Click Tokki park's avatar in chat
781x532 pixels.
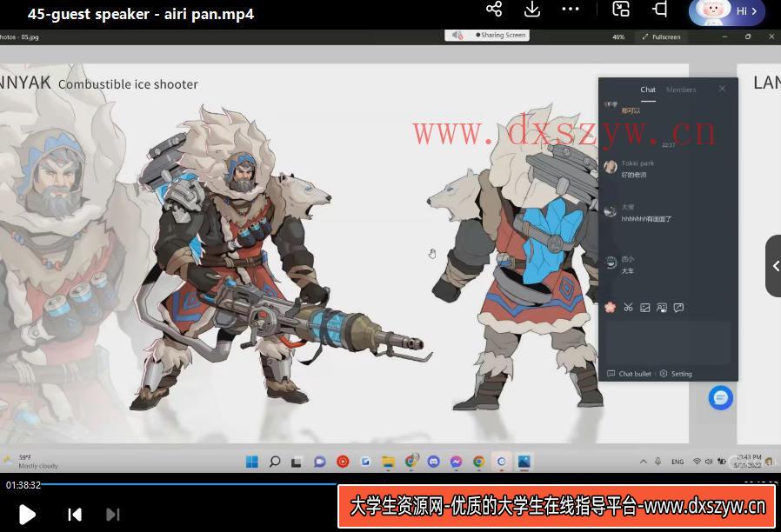611,167
